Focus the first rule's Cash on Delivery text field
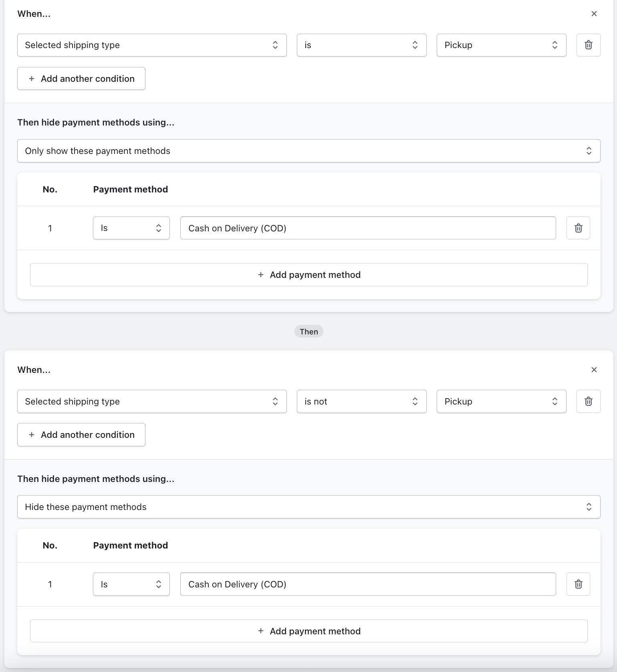Viewport: 617px width, 672px height. 368,228
